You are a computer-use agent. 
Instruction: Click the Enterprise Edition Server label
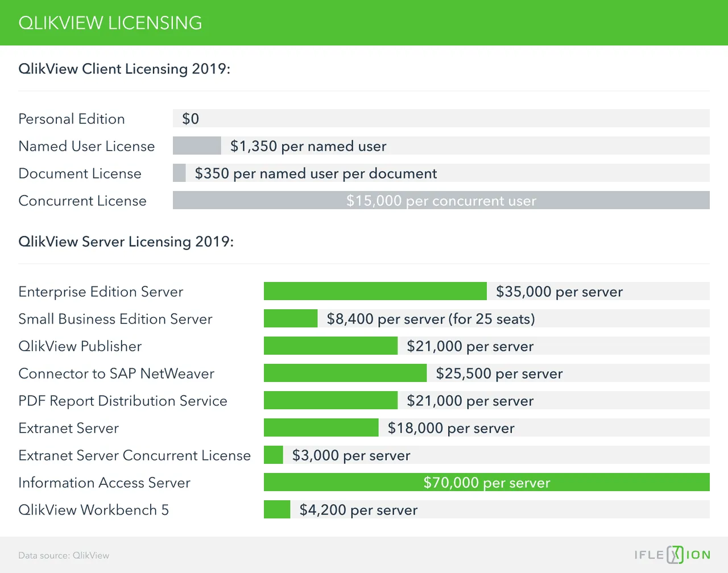[x=101, y=292]
